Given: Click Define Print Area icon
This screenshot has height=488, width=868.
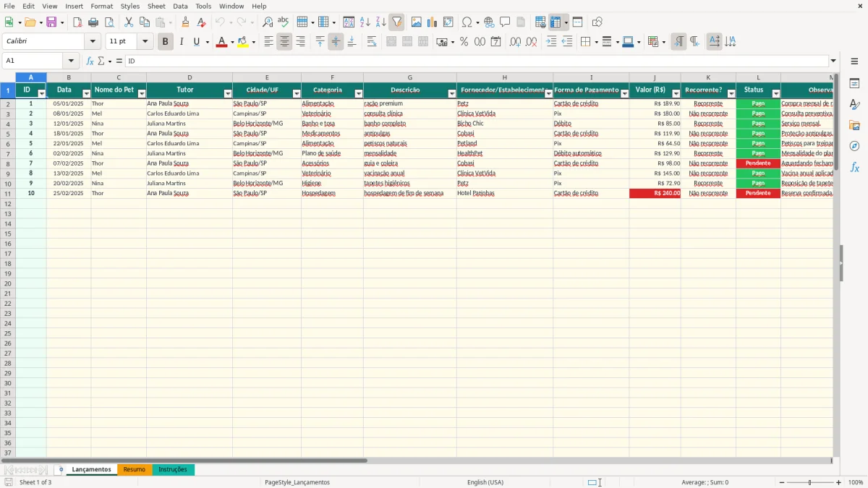Looking at the screenshot, I should 540,22.
